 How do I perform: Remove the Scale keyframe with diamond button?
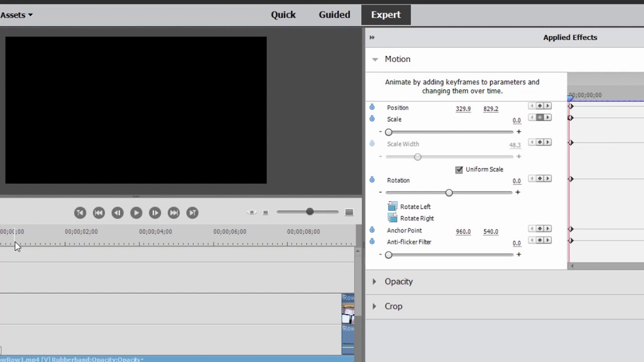(x=540, y=117)
